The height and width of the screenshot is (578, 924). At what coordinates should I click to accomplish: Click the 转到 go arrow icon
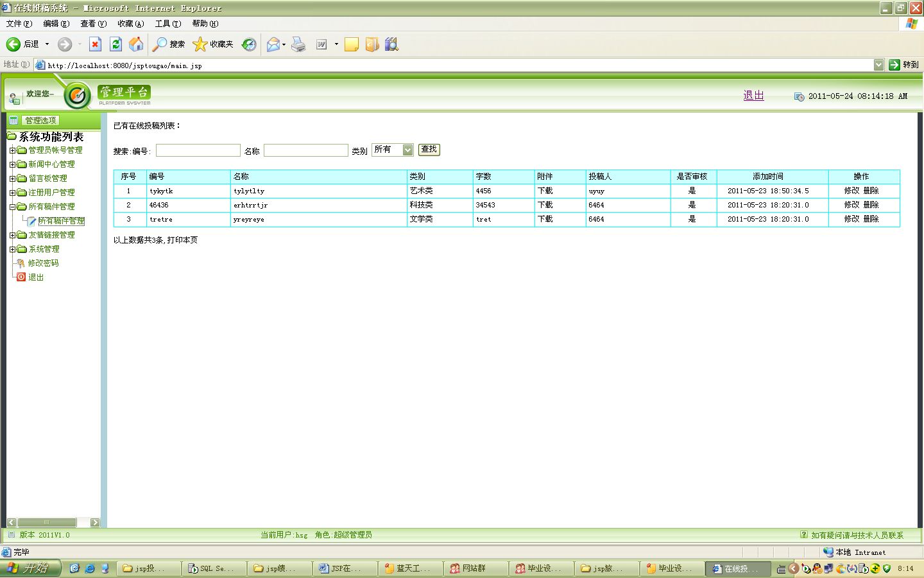(x=894, y=65)
